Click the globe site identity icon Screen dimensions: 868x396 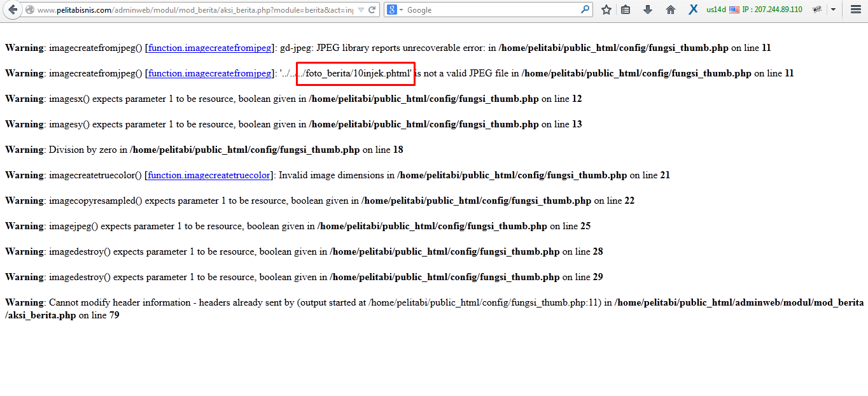(29, 10)
